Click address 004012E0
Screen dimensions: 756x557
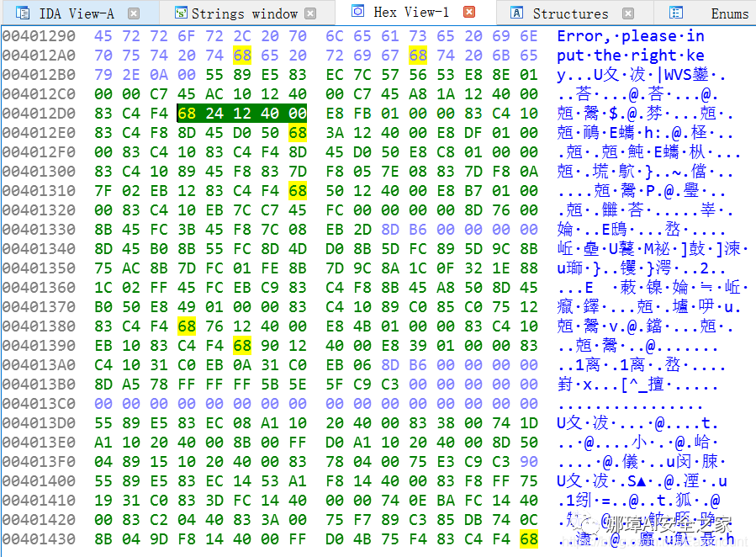coord(39,133)
